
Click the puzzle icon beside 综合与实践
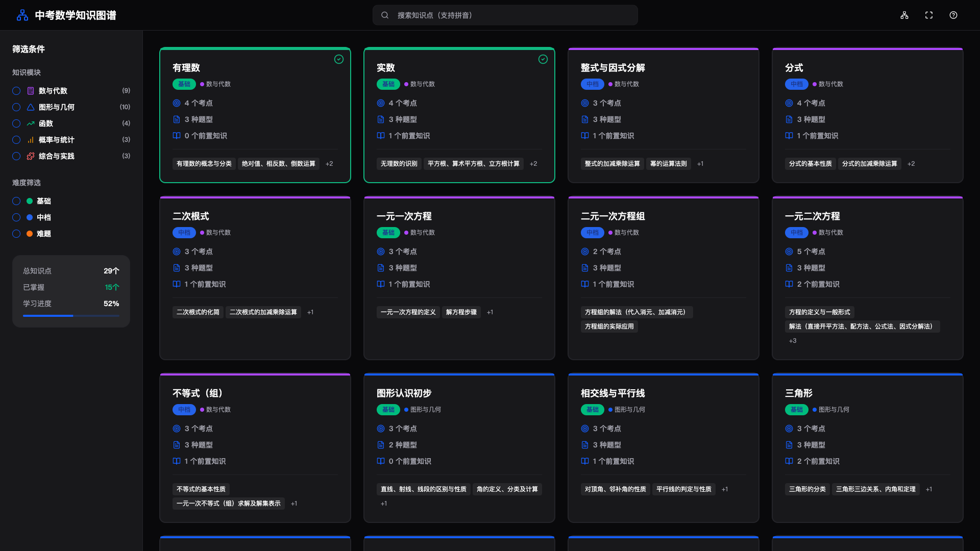pyautogui.click(x=31, y=156)
